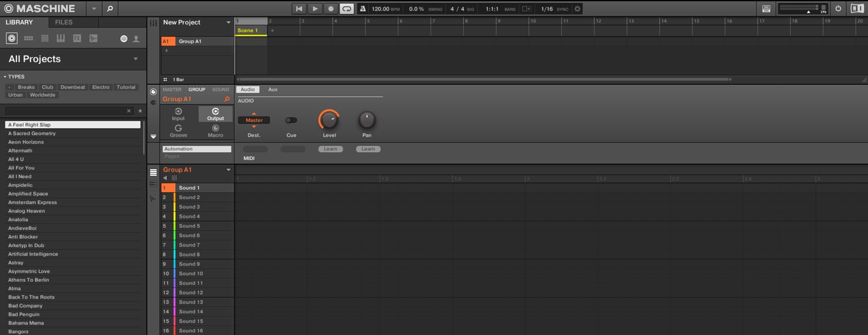Open the Group A1 pattern dropdown
868x335 pixels.
click(229, 170)
